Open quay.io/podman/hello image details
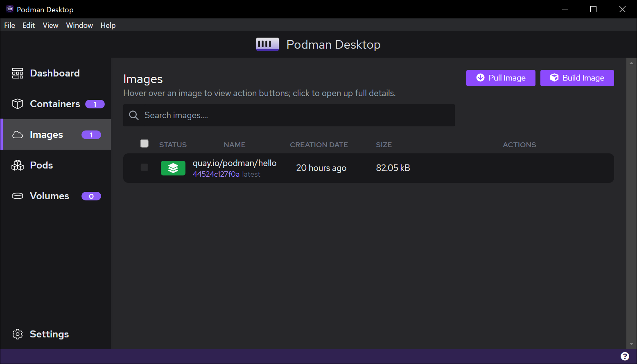This screenshot has height=364, width=637. (235, 164)
